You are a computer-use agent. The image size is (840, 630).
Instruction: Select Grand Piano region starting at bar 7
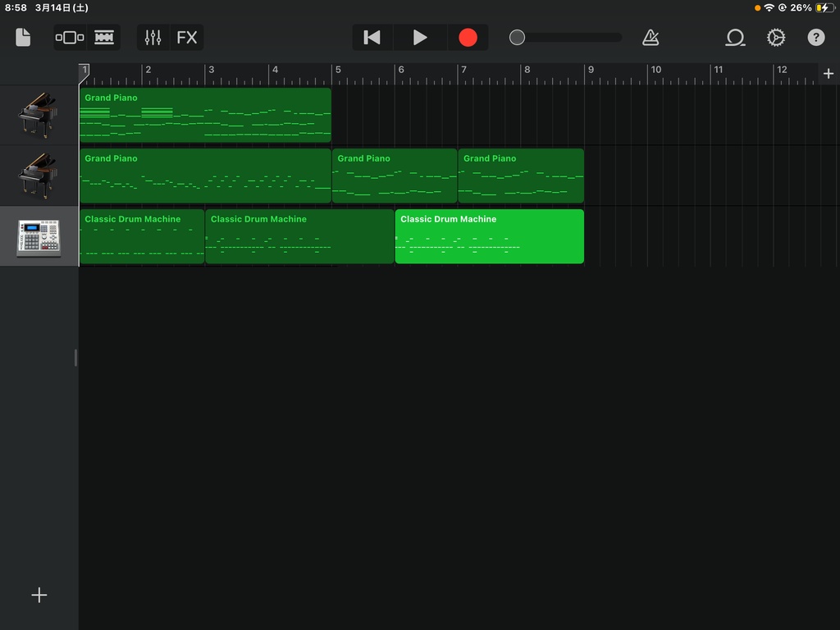521,176
